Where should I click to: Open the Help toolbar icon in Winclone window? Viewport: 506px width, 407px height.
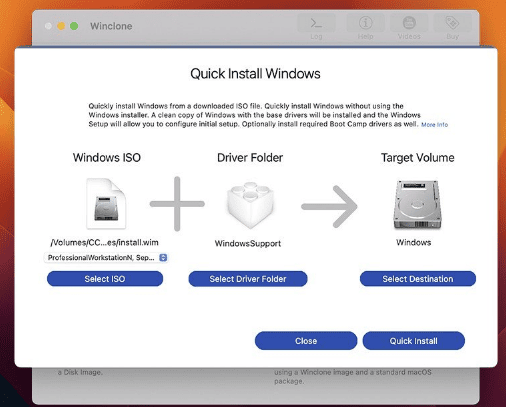pos(366,23)
